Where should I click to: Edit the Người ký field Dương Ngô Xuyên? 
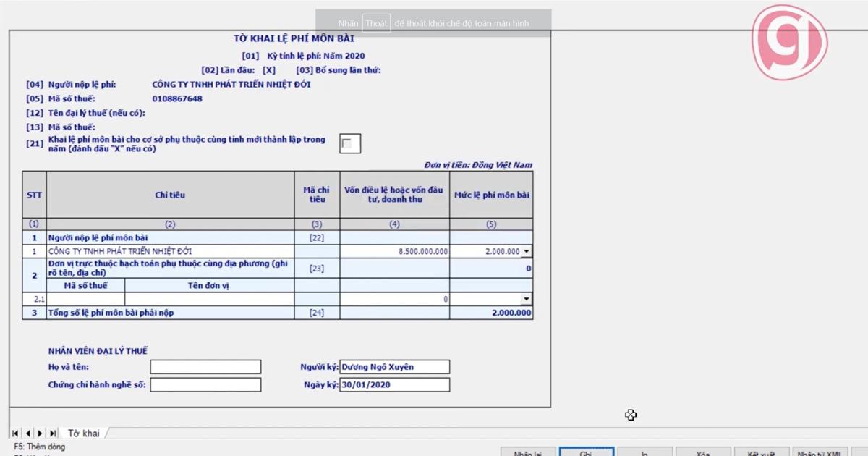394,367
